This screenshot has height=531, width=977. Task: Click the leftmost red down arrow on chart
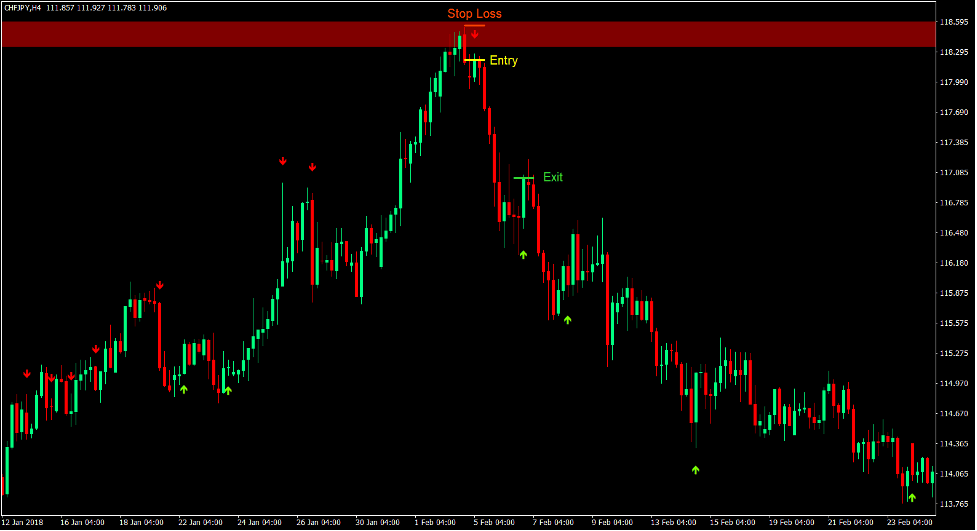tap(27, 374)
